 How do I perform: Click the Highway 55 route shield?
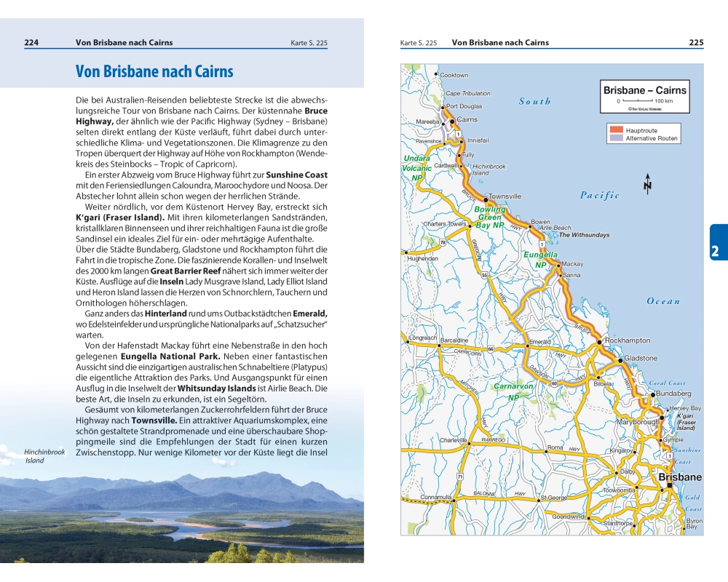click(x=483, y=276)
